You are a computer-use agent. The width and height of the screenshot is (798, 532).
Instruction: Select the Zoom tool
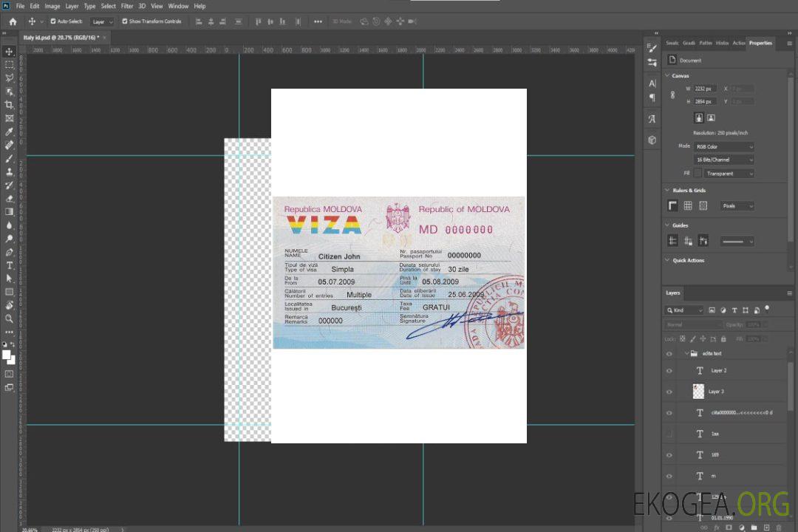coord(9,318)
